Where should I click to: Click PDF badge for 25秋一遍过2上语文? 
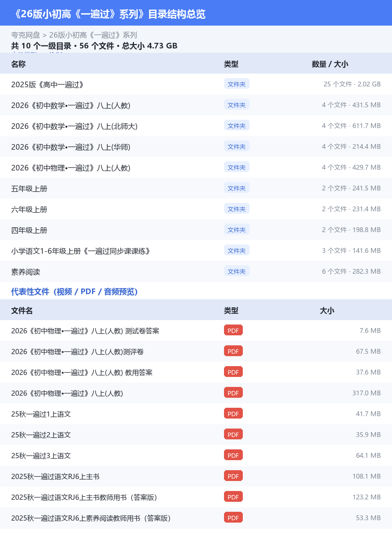point(233,434)
